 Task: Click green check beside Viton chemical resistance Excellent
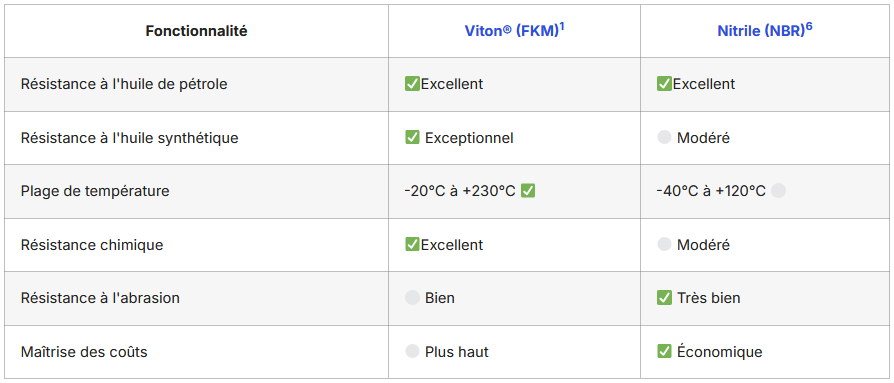click(412, 245)
